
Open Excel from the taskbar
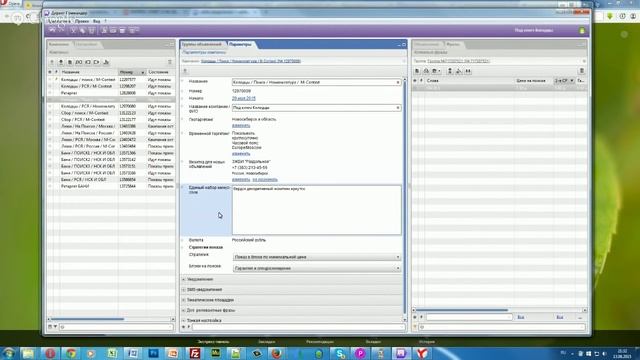(x=112, y=353)
